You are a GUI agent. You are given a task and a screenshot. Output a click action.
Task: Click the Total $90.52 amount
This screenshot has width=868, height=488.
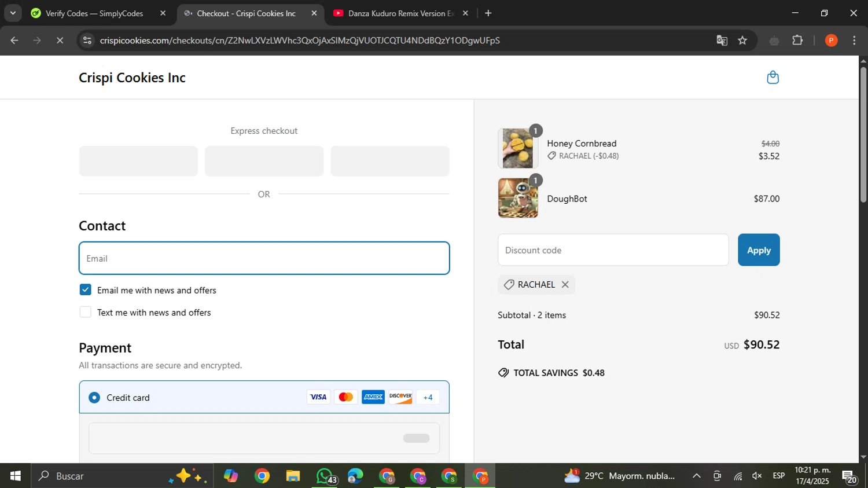pos(762,344)
